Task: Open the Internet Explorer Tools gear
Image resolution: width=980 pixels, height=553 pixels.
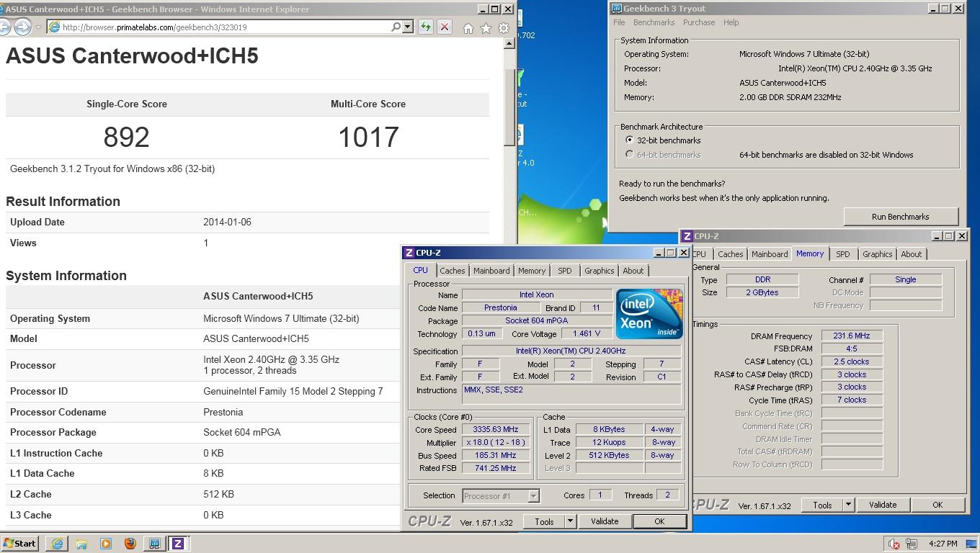Action: coord(504,28)
